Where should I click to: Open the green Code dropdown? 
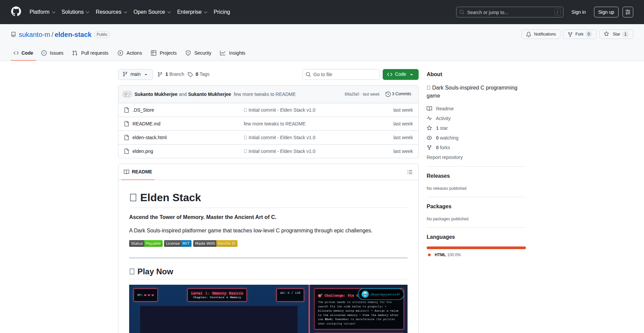click(400, 74)
